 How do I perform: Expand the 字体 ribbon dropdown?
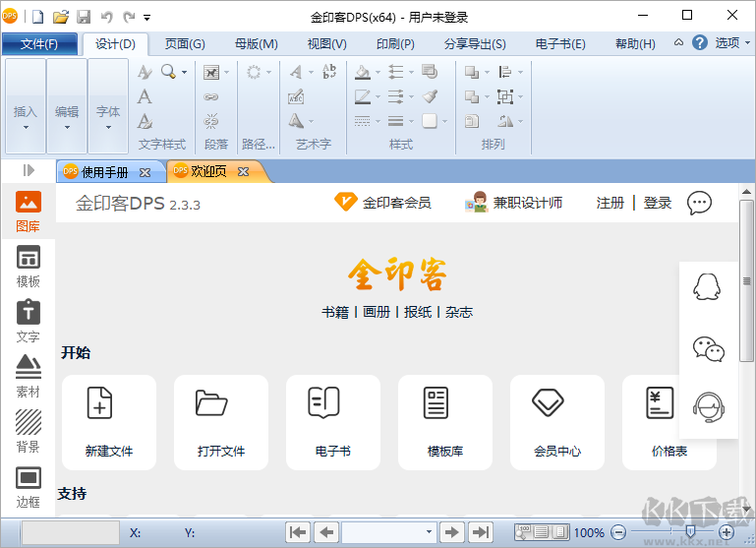108,106
